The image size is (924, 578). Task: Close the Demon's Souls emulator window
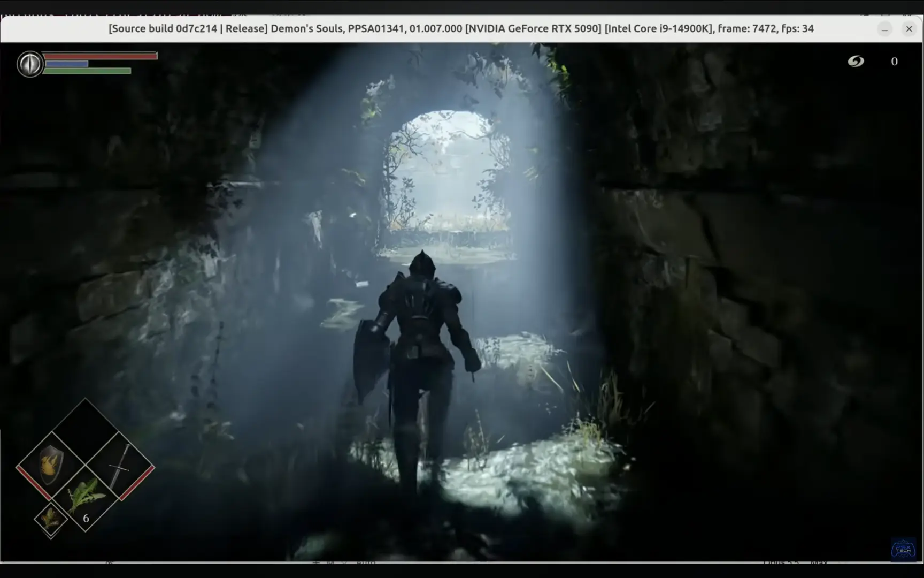tap(909, 29)
